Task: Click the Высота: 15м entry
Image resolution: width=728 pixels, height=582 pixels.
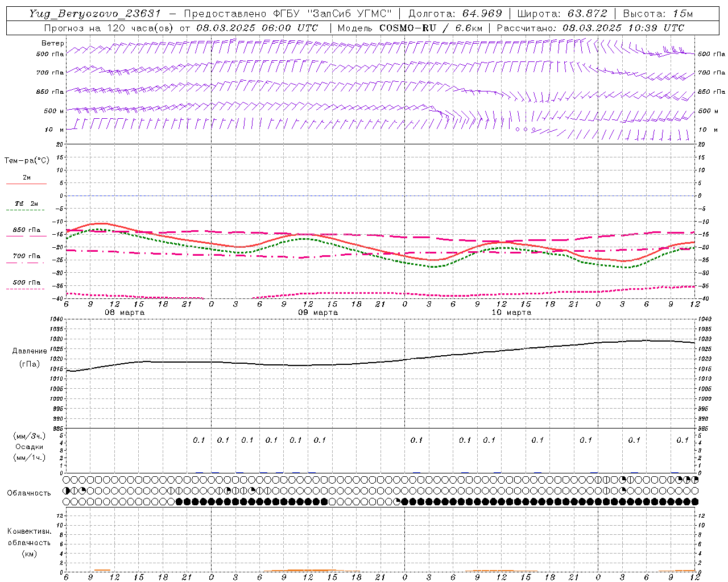Action: (x=658, y=14)
